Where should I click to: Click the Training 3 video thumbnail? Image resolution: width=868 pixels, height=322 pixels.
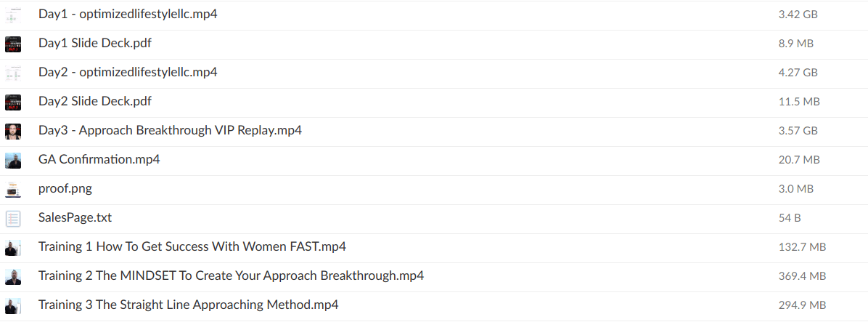click(13, 305)
